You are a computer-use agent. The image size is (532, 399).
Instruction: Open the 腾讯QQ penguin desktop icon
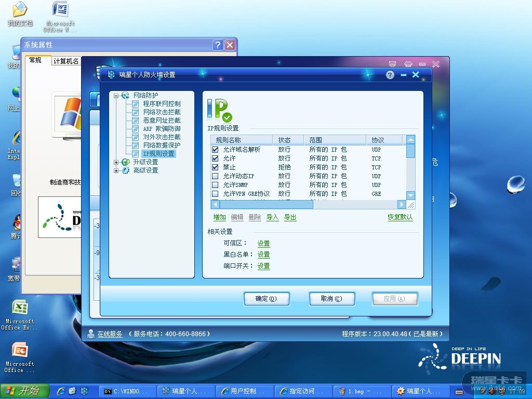[16, 222]
